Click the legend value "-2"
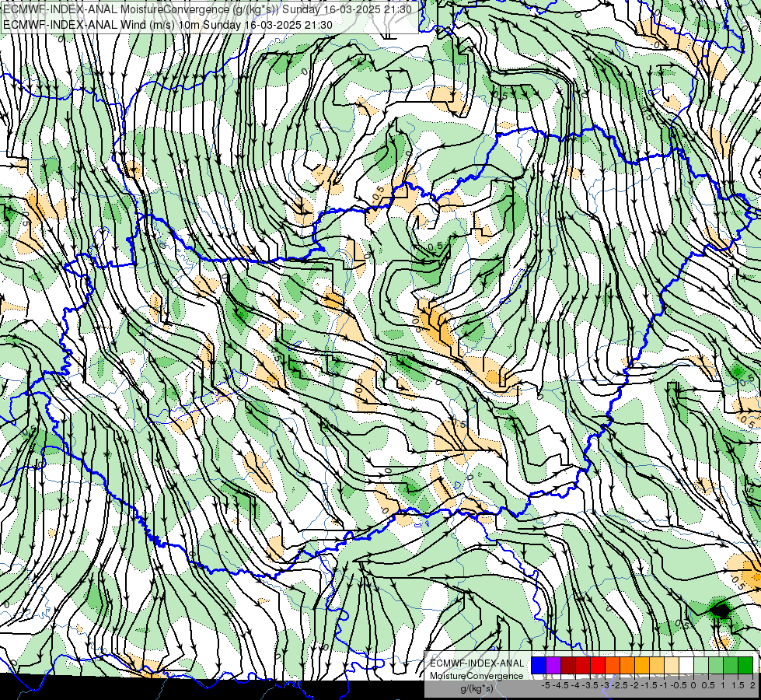This screenshot has width=761, height=700. point(635,685)
